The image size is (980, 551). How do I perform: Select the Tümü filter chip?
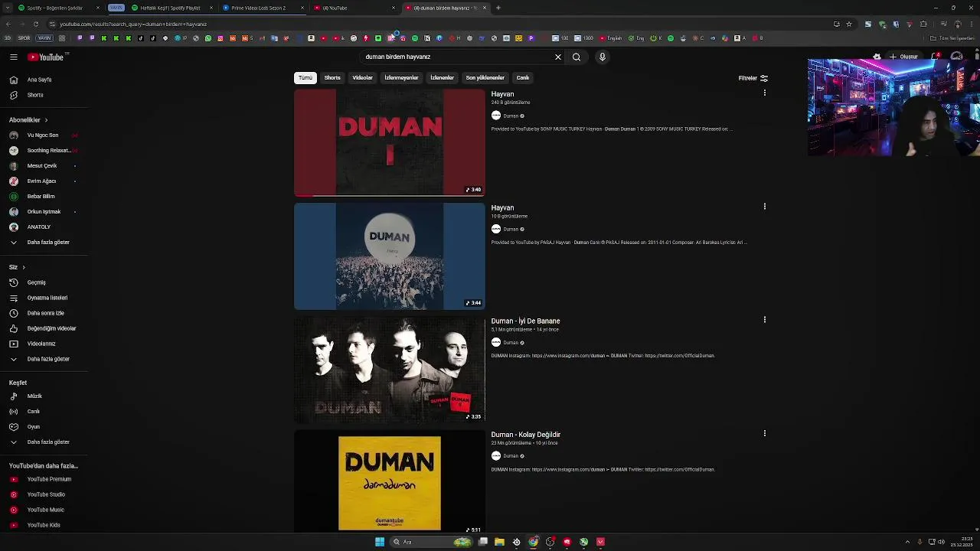(305, 78)
